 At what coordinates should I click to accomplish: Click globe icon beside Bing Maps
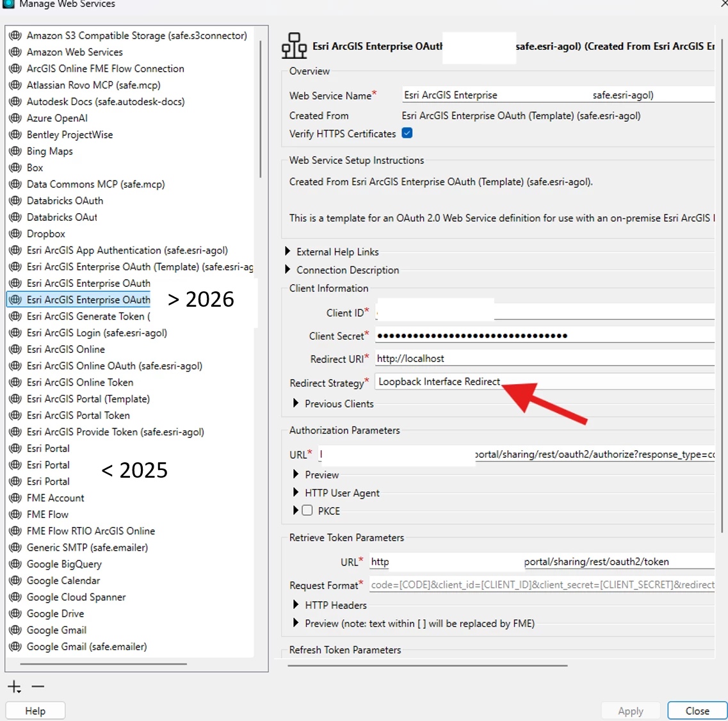coord(15,151)
